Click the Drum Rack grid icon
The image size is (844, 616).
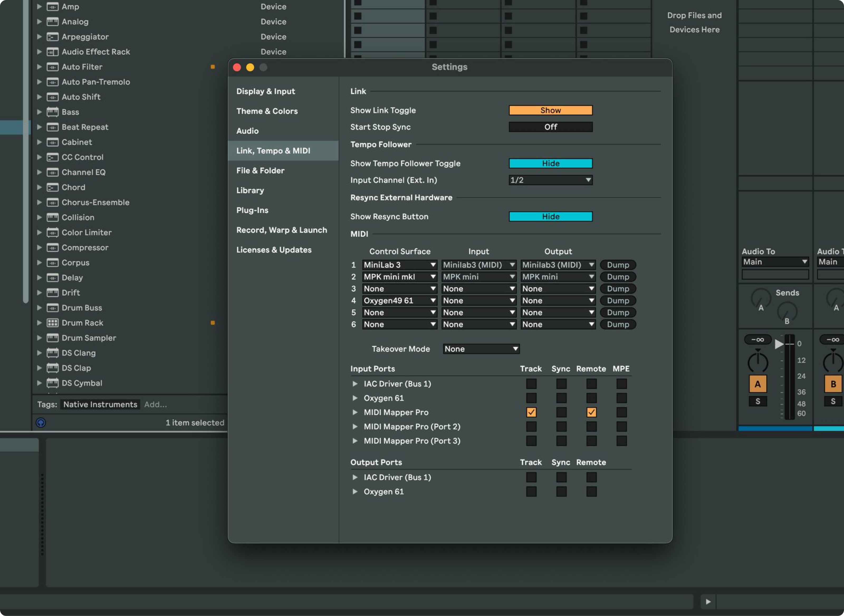click(52, 323)
